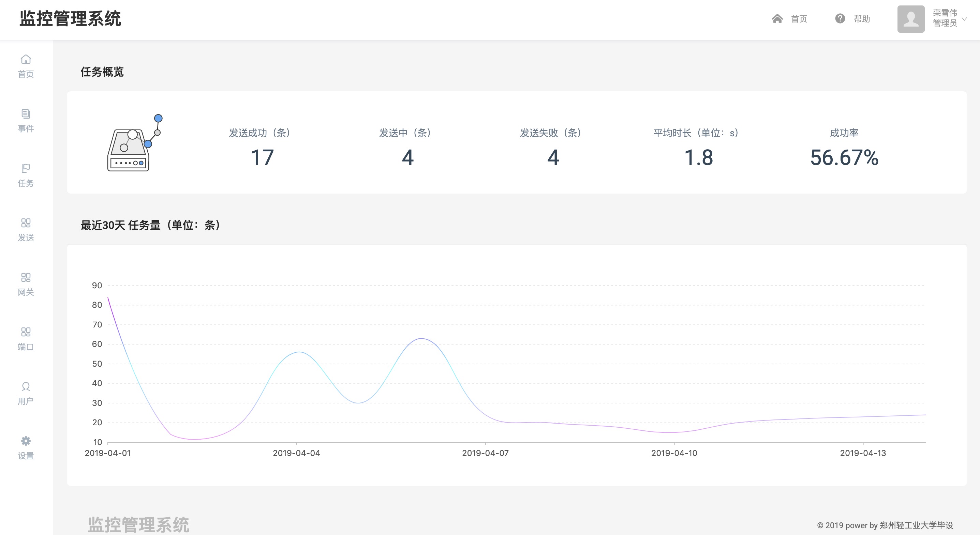Screen dimensions: 980x535
Task: Click 栾雪伟 管理员 username label
Action: point(945,18)
